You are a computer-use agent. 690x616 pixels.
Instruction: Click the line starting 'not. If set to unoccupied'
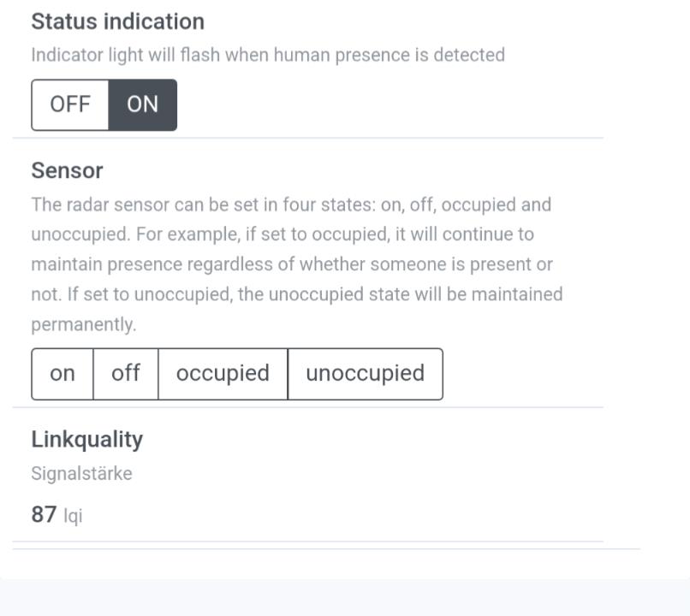pos(296,294)
